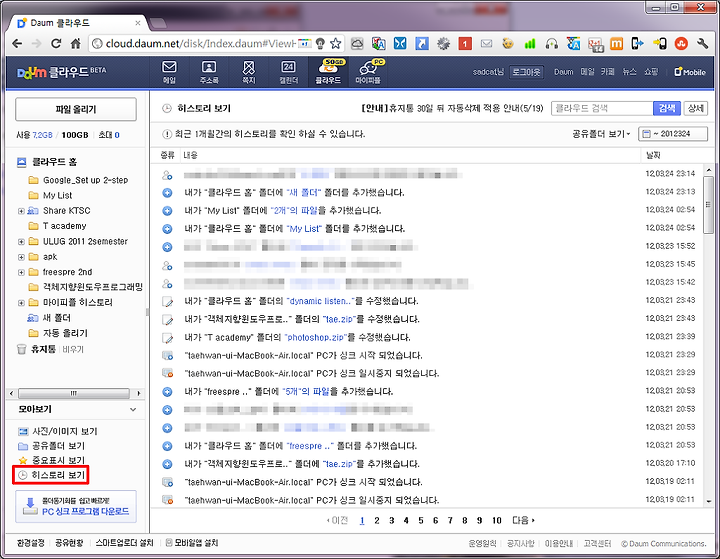Expand the 마이피플 히스토리 folder
Image resolution: width=720 pixels, height=559 pixels.
click(21, 303)
